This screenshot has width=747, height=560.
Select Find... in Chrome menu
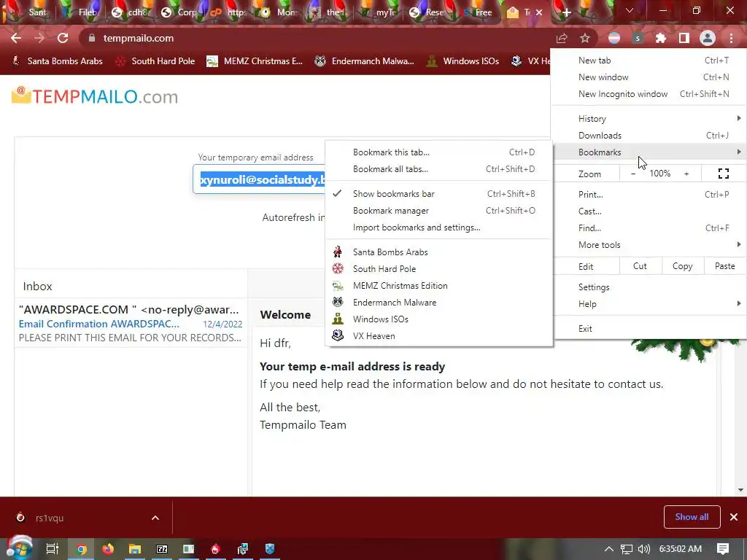(x=649, y=227)
